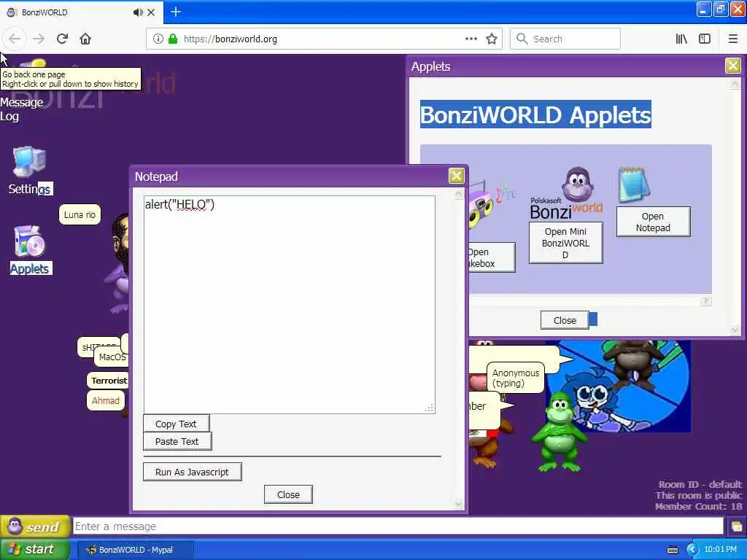Click Open Mini BonziWORLD button
Viewport: 747px width, 560px height.
566,243
